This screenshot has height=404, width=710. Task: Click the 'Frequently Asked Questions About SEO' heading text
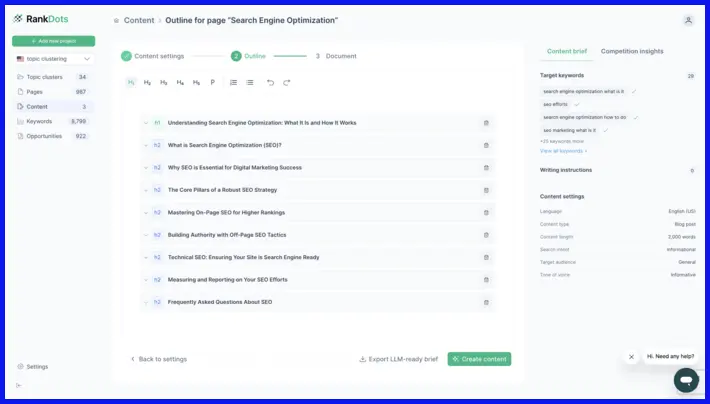(x=220, y=302)
